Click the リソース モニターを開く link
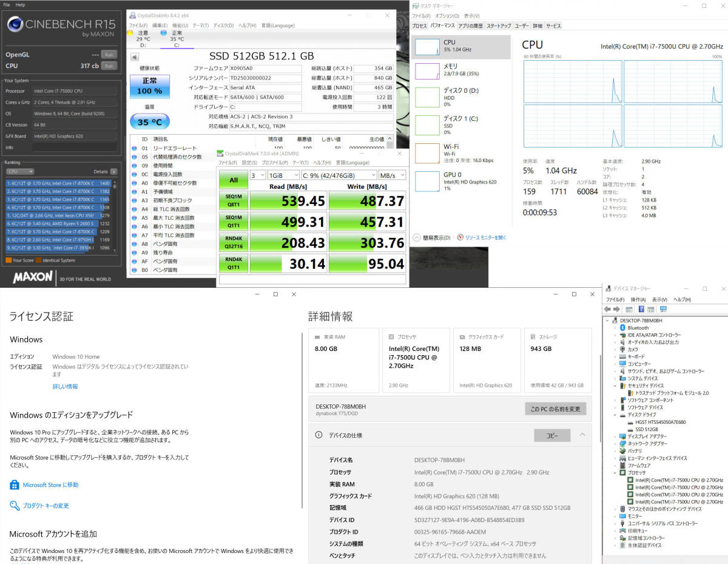 [486, 237]
